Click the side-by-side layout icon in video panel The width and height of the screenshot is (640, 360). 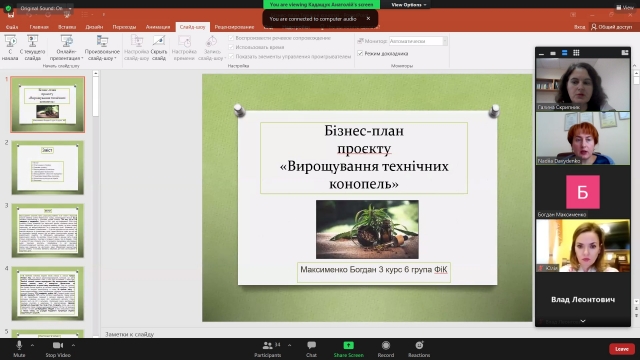(624, 53)
